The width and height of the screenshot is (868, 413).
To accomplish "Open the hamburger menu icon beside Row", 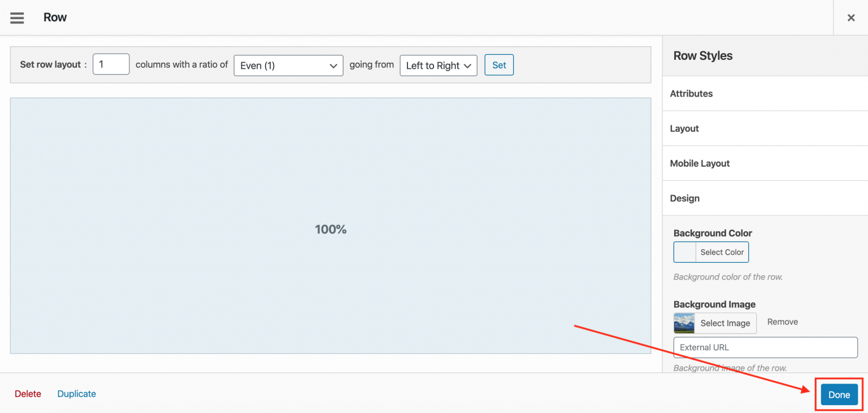I will (17, 18).
